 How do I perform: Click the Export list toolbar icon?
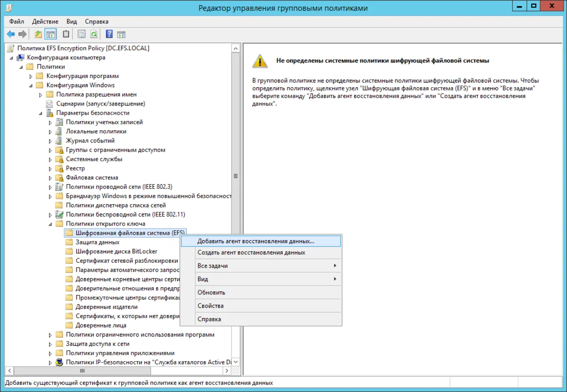82,34
